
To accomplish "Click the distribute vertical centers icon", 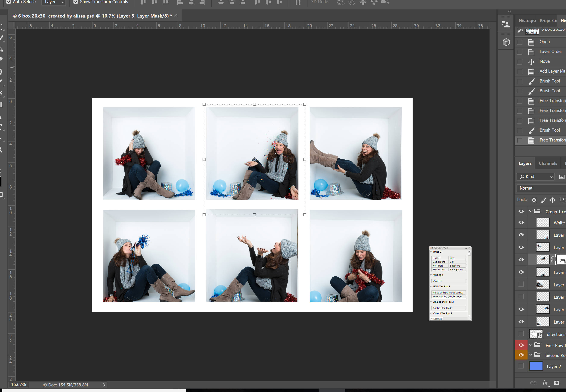I will coord(232,2).
